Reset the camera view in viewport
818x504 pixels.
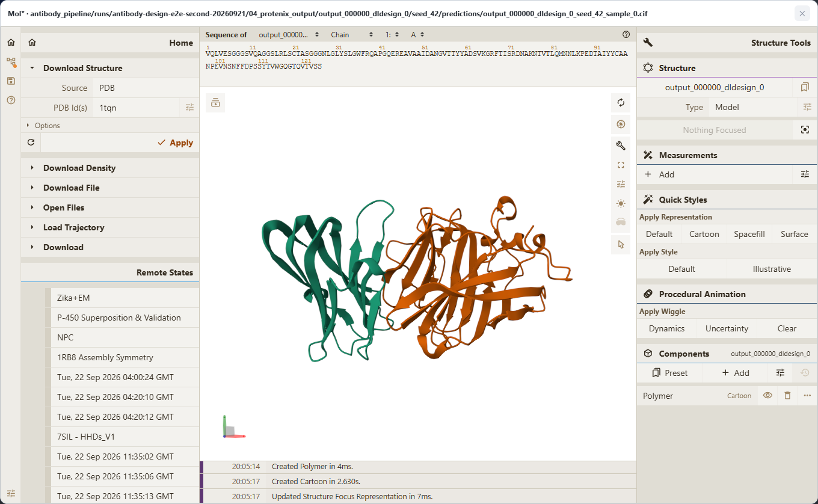(x=621, y=103)
